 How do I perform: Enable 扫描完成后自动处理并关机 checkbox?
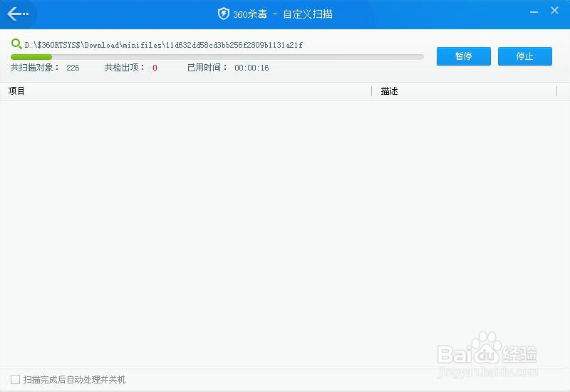[x=15, y=379]
